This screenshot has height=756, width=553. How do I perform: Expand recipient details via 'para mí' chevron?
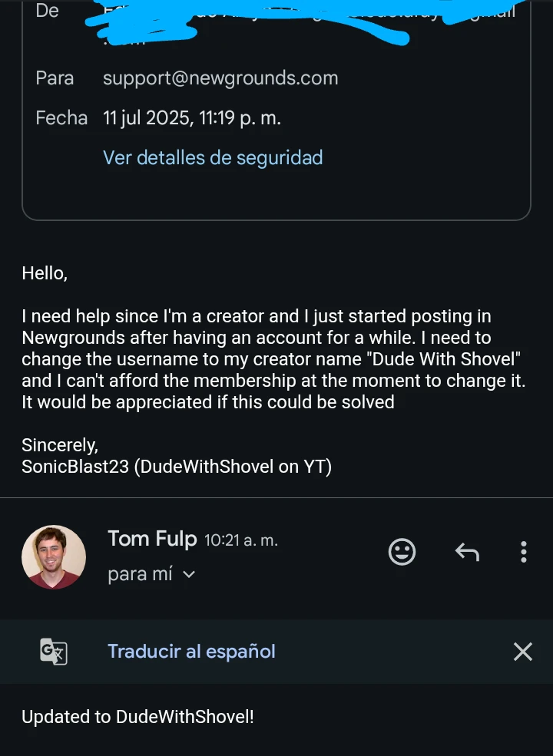(189, 574)
